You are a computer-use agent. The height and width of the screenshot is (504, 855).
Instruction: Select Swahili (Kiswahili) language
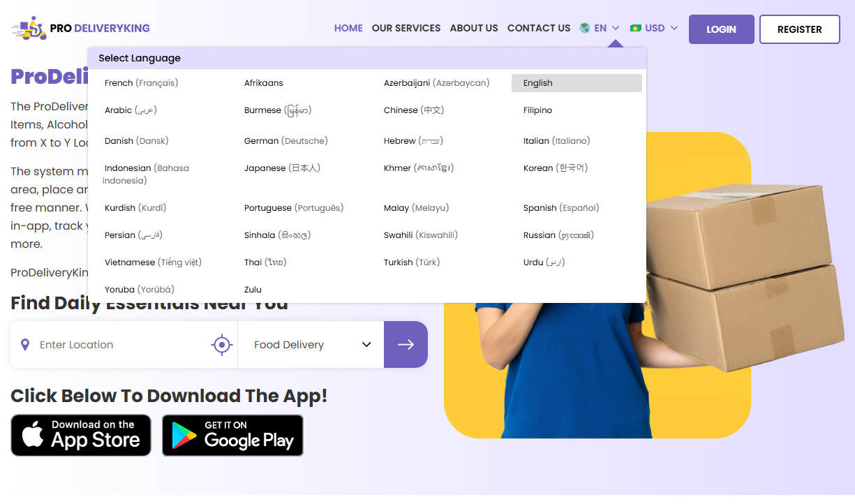(x=421, y=235)
